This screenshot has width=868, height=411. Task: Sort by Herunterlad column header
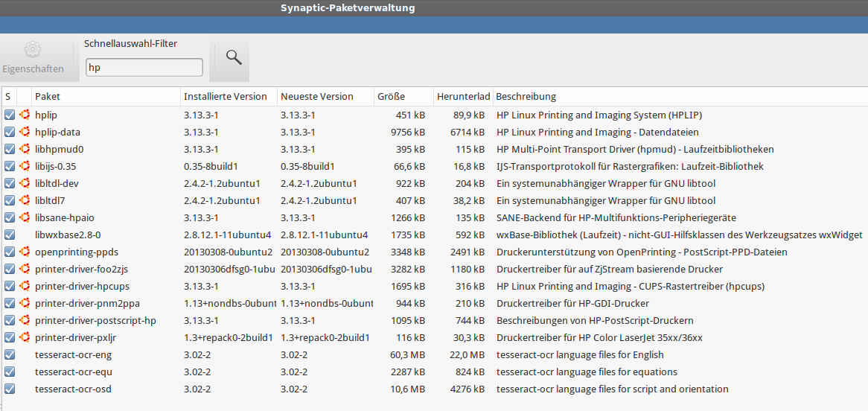463,97
